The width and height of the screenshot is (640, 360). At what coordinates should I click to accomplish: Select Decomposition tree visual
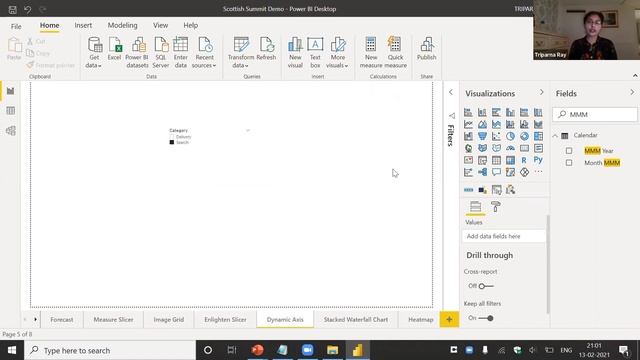click(x=482, y=172)
